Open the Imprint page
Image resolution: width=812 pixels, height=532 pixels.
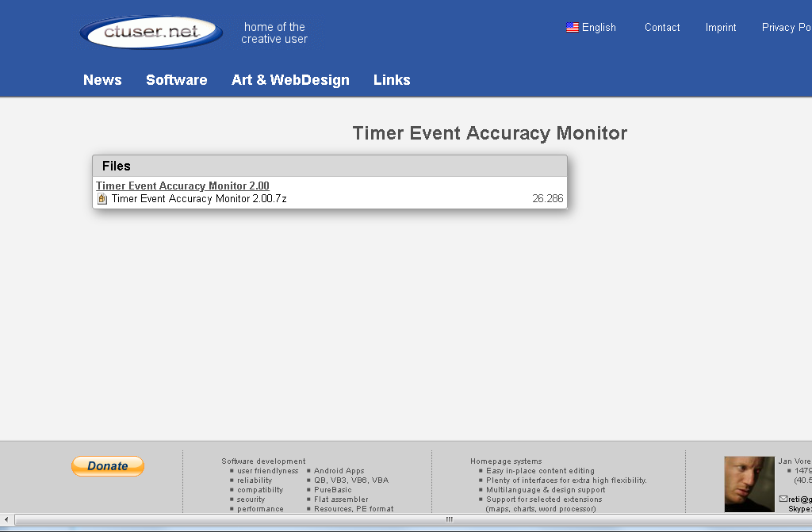[x=720, y=28]
